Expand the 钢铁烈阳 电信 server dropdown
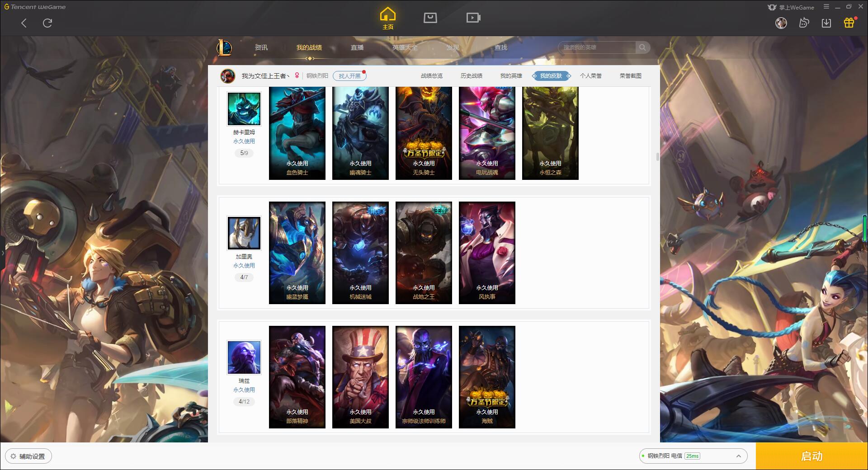The height and width of the screenshot is (470, 868). pyautogui.click(x=693, y=456)
